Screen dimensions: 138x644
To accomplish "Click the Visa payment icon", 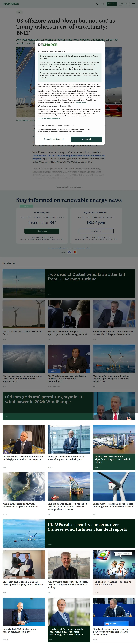I will [70, 252].
